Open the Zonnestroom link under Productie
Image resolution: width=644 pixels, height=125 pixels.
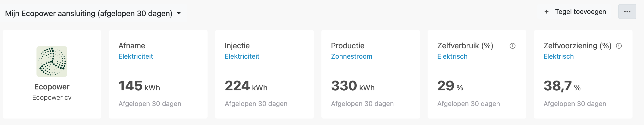pyautogui.click(x=351, y=56)
